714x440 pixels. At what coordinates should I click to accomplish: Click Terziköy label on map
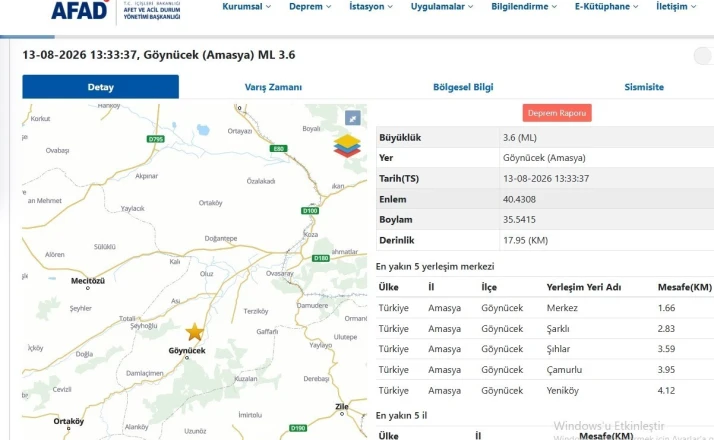256,311
